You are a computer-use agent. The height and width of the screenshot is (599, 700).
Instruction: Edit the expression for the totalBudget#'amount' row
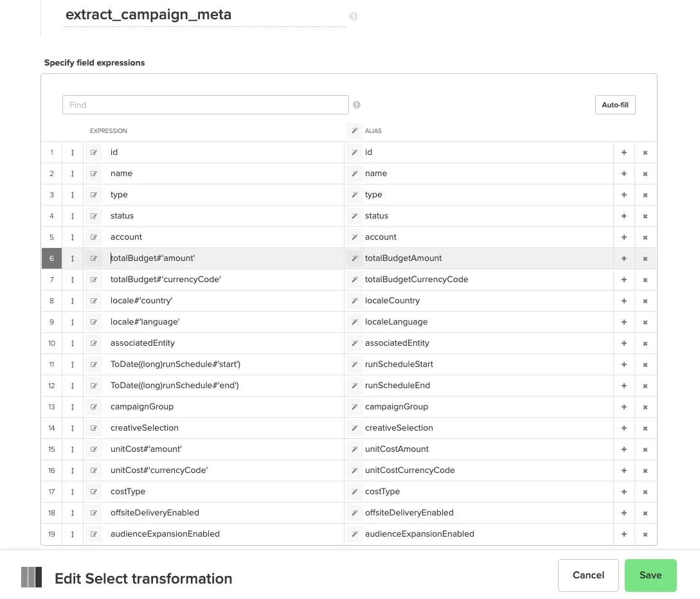pyautogui.click(x=94, y=258)
